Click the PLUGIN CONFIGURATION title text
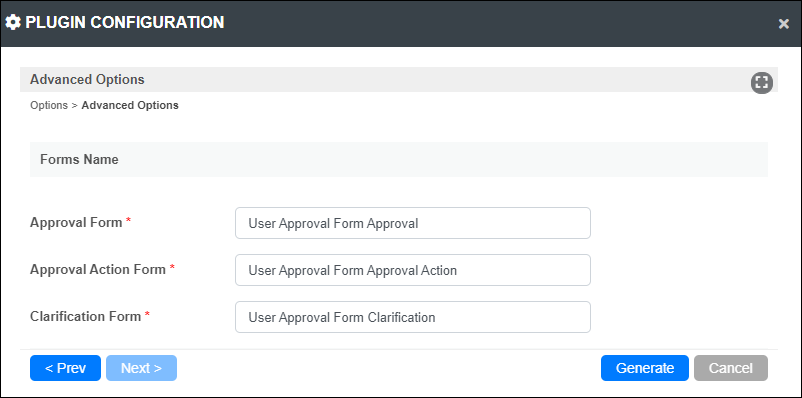This screenshot has height=398, width=802. 125,23
